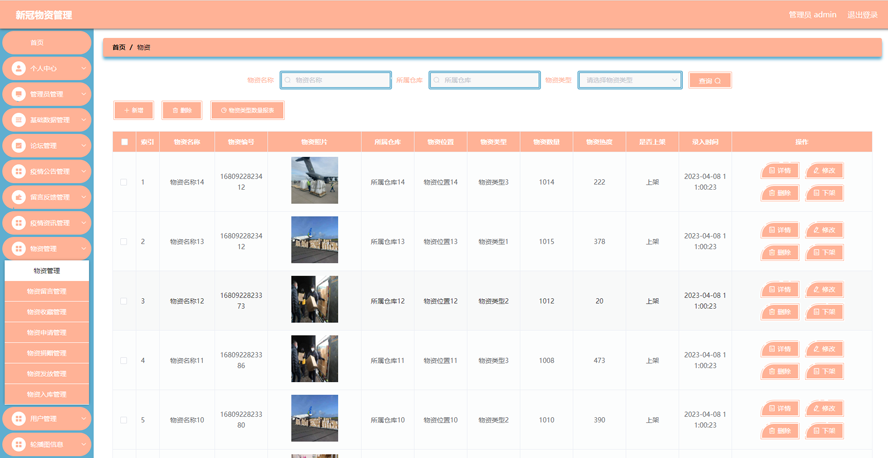Expand 留言反馈管理 using its chevron arrow
The image size is (888, 458).
84,197
